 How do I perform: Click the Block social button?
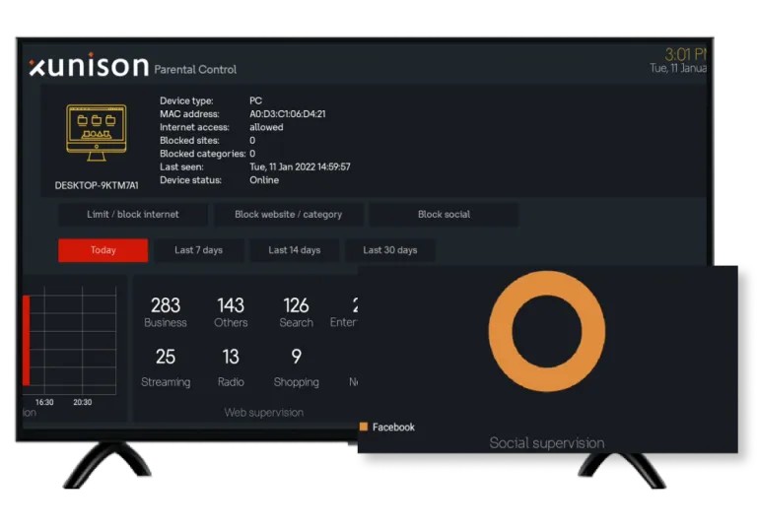tap(444, 215)
